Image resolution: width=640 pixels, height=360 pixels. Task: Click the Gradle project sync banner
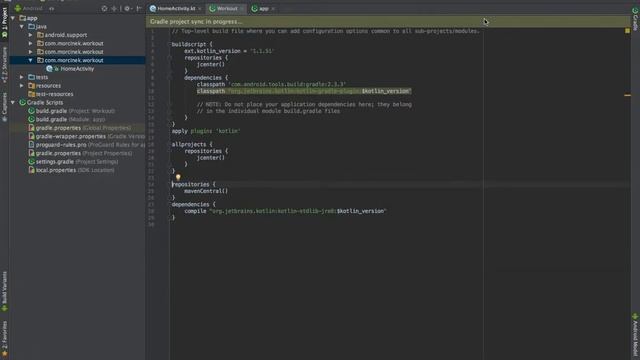388,22
